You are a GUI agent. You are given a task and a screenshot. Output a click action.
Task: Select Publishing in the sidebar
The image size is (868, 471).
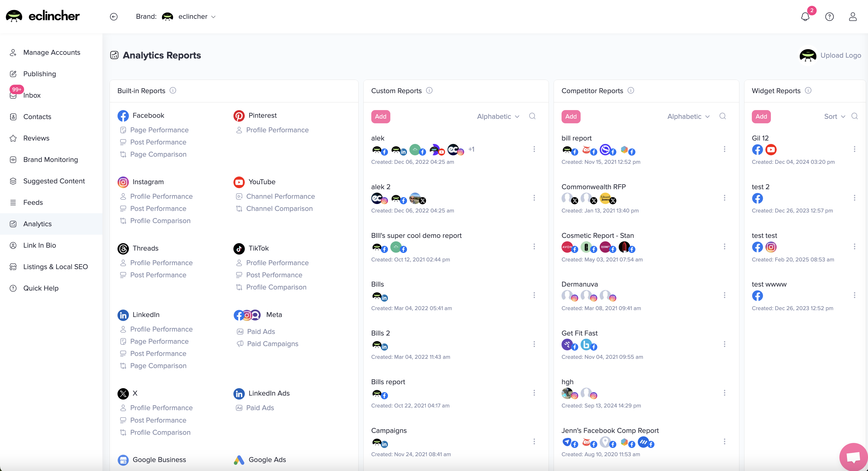point(39,74)
